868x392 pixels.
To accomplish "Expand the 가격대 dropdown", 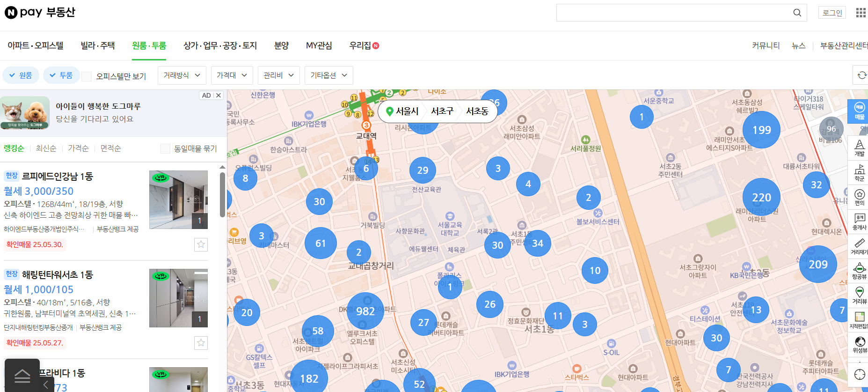I will tap(232, 75).
